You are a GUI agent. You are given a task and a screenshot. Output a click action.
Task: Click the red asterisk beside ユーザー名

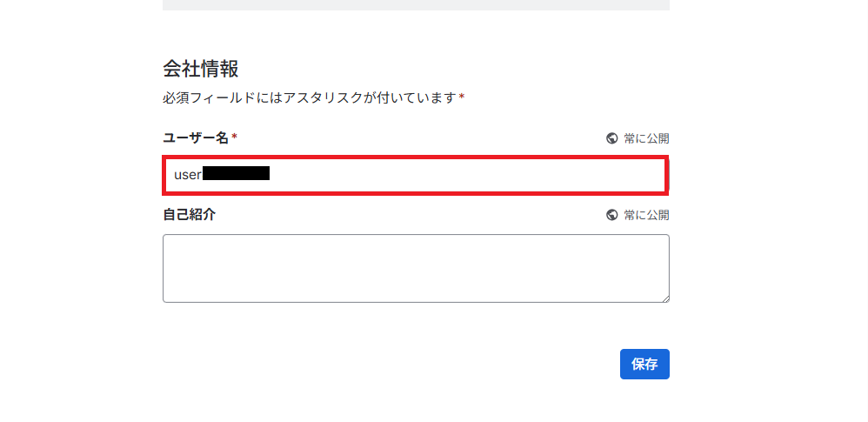click(235, 137)
